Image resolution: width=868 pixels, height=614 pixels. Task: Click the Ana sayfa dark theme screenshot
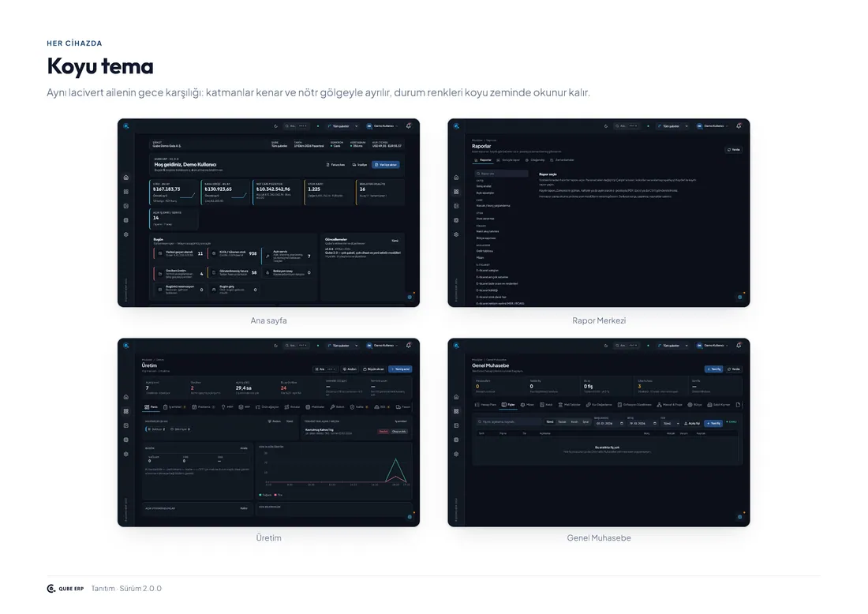coord(268,213)
